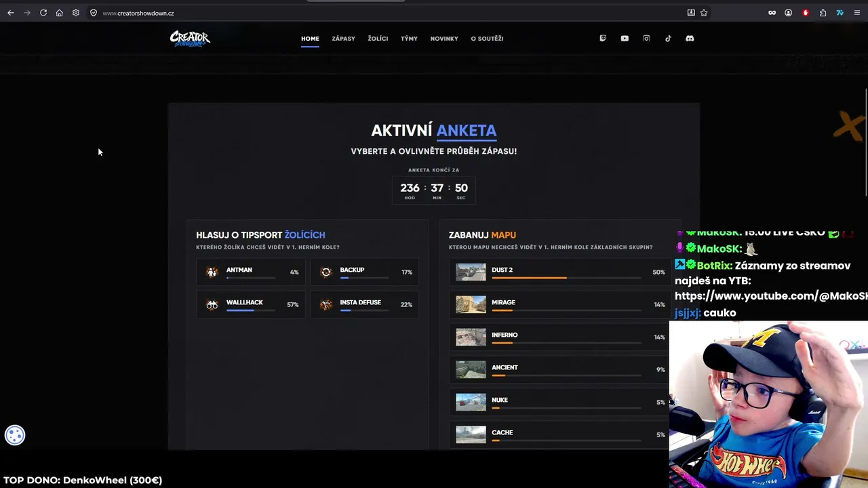Screen dimensions: 868x488
Task: Click the shield tracking protection icon
Action: [94, 13]
